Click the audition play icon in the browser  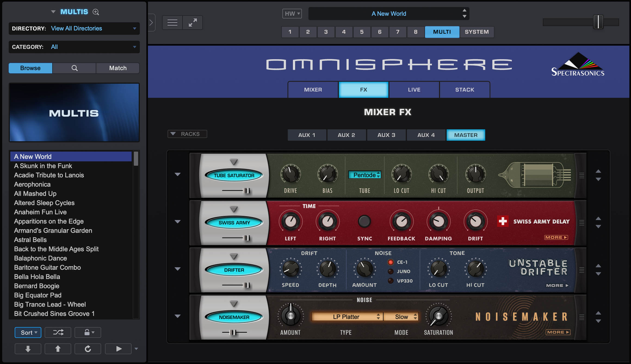(x=118, y=349)
